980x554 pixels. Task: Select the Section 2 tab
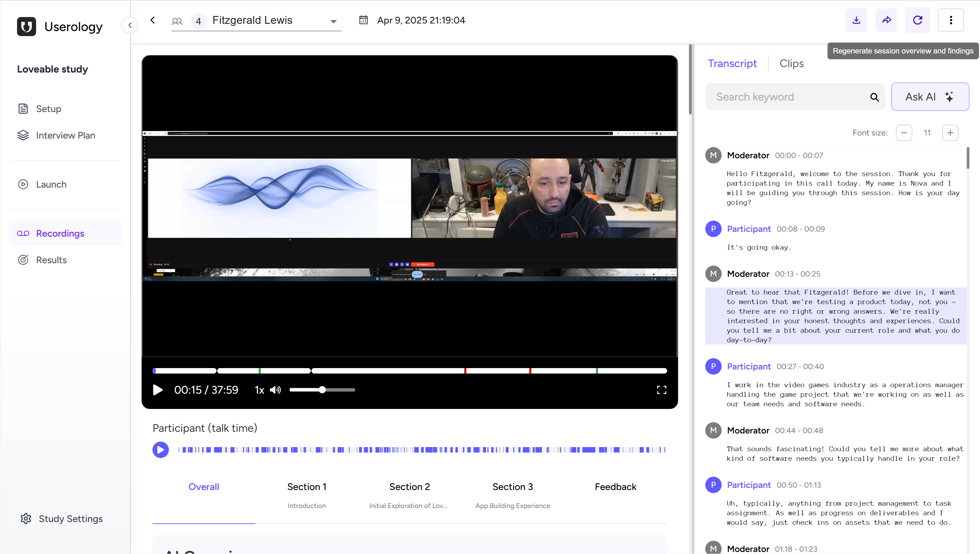click(409, 487)
